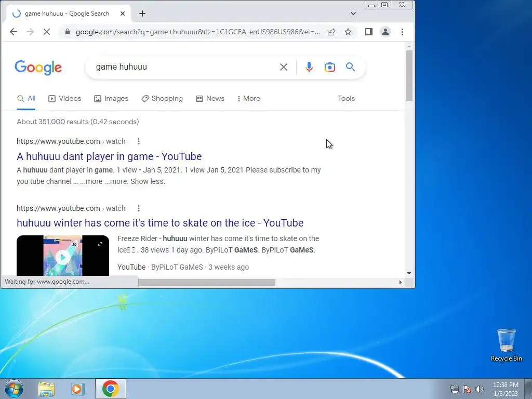The height and width of the screenshot is (399, 532).
Task: Open the network tray icon
Action: click(x=454, y=389)
